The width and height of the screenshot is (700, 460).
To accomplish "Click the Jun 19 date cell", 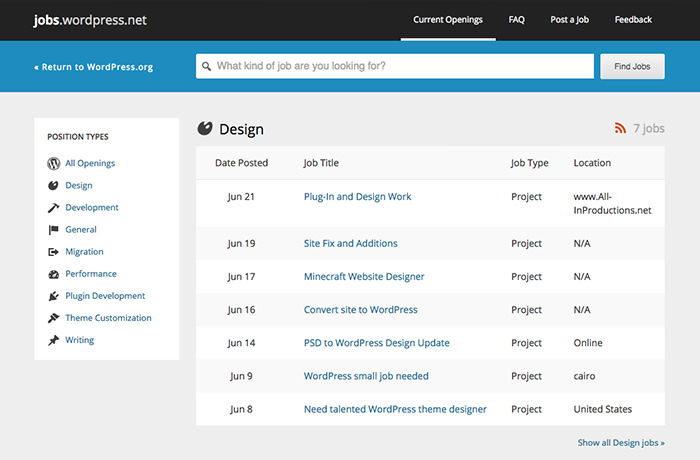I will pos(241,243).
